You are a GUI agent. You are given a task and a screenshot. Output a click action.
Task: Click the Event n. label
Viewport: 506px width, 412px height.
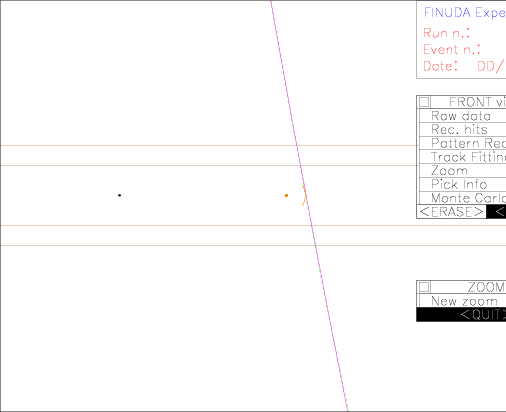pyautogui.click(x=452, y=50)
